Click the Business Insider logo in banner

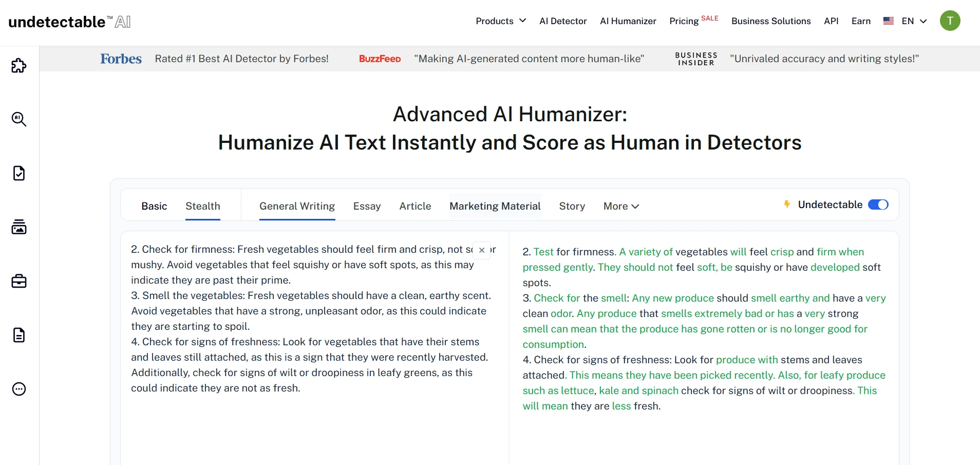[696, 59]
